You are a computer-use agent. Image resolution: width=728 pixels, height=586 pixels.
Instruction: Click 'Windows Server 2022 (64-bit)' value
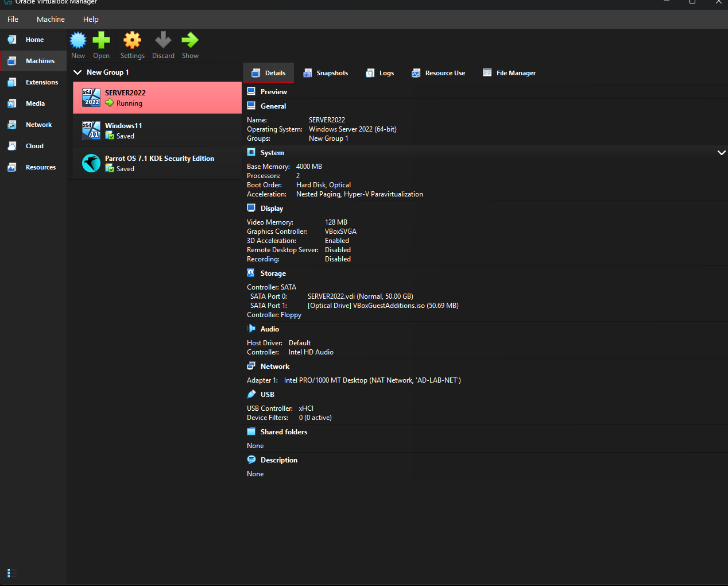pyautogui.click(x=353, y=129)
